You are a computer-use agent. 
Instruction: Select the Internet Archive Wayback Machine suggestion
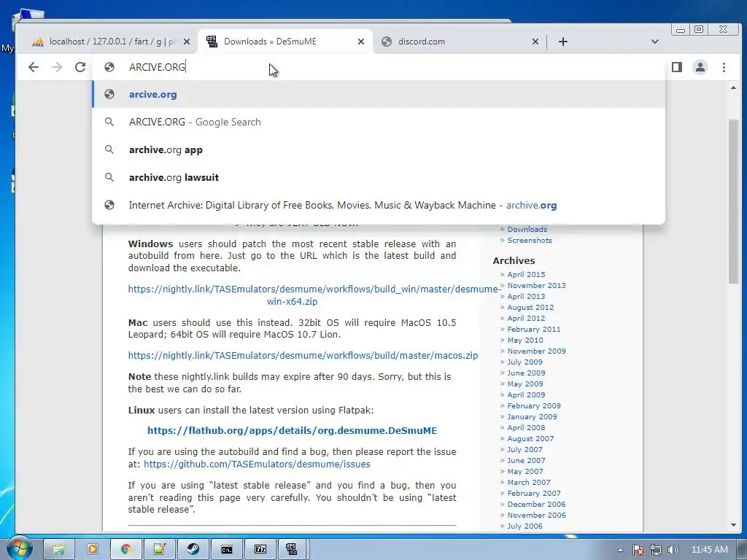[x=379, y=205]
